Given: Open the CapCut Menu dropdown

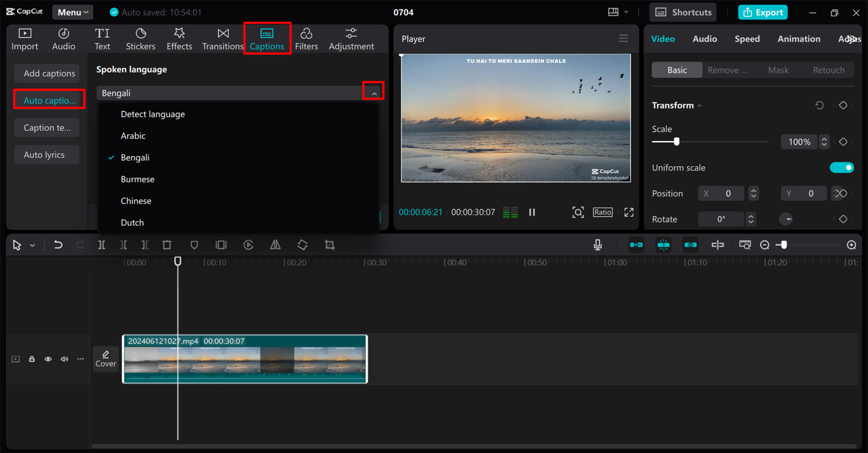Looking at the screenshot, I should point(73,12).
